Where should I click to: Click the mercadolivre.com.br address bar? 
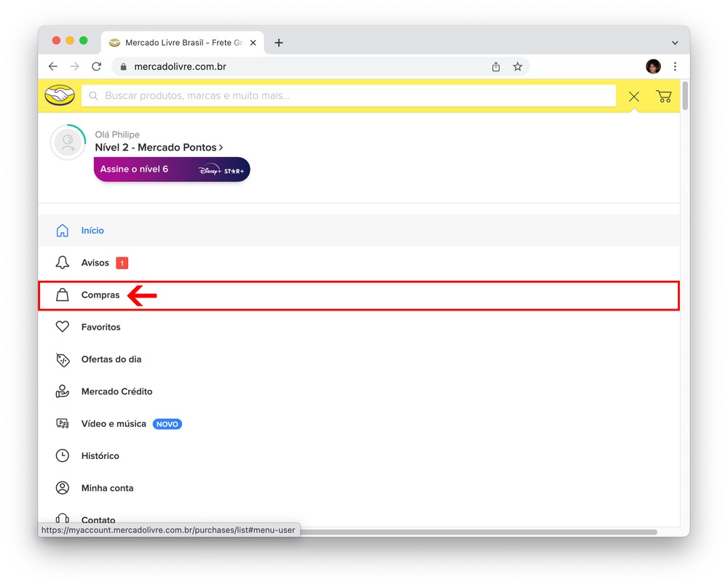pos(320,66)
